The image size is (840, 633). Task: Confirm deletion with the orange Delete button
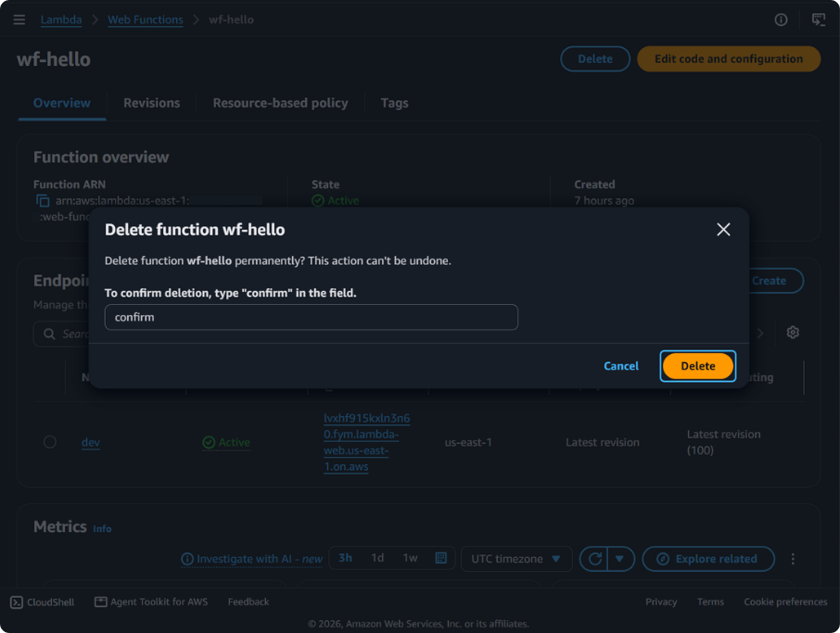(697, 366)
